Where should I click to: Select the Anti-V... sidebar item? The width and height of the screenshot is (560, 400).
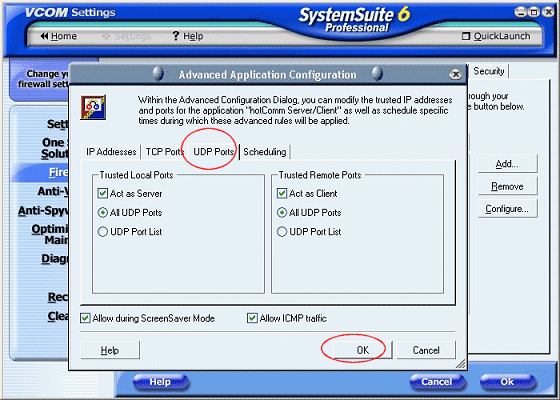click(x=53, y=191)
